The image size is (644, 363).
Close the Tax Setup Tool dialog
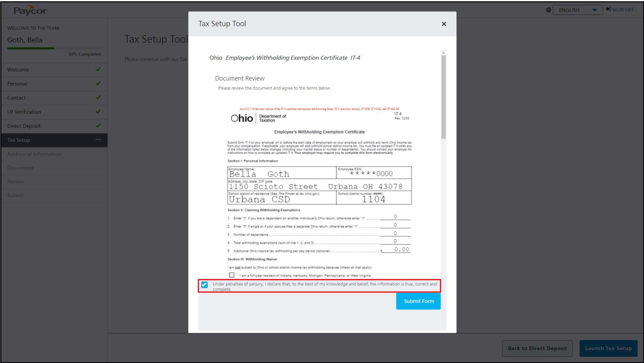(444, 24)
